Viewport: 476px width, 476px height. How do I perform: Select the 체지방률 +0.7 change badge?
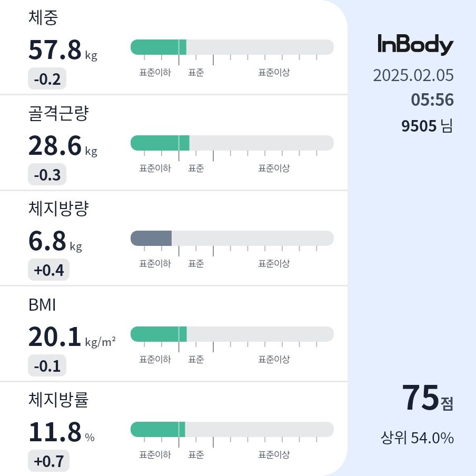point(48,461)
